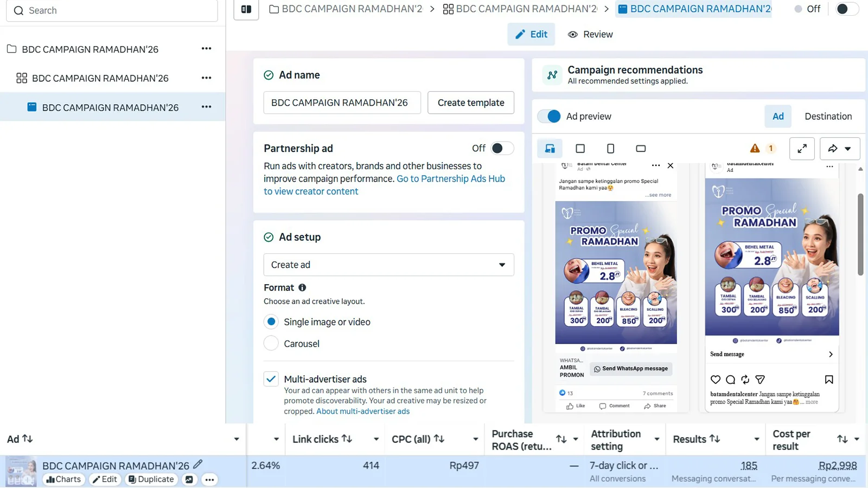
Task: Click the Campaign recommendations icon
Action: tap(552, 75)
